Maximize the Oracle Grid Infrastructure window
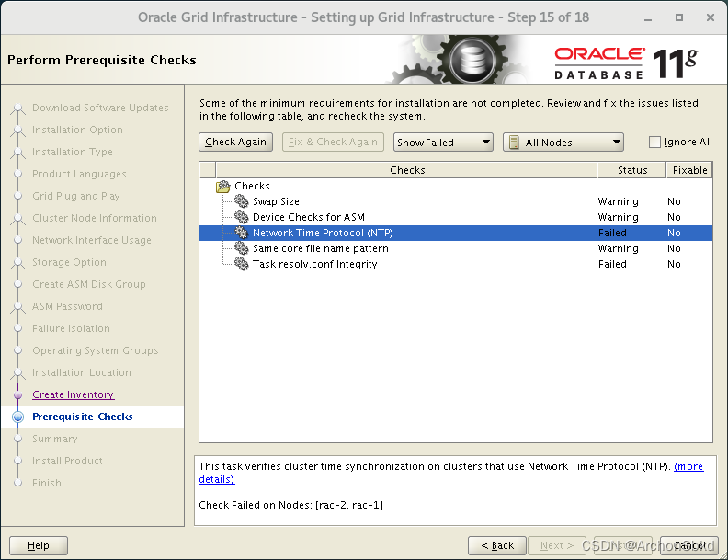The width and height of the screenshot is (728, 560). [678, 17]
